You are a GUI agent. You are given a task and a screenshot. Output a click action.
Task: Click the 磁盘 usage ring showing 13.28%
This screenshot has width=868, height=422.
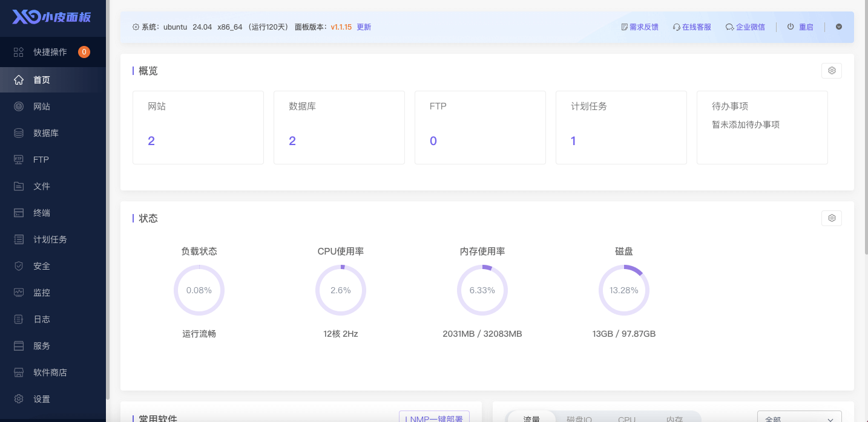click(x=623, y=290)
